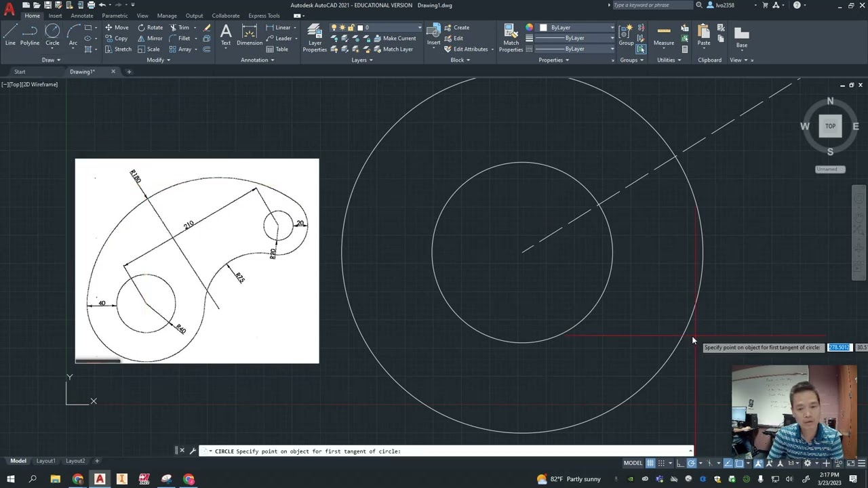Toggle annotation visibility in status bar
The height and width of the screenshot is (488, 868).
pyautogui.click(x=759, y=463)
